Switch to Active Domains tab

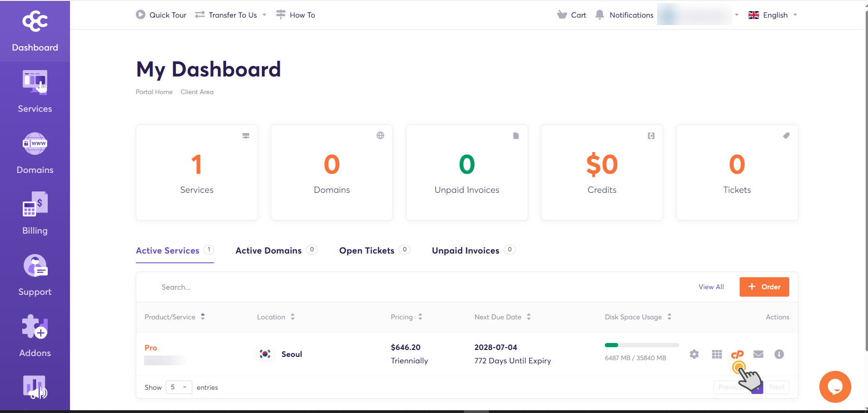[277, 250]
